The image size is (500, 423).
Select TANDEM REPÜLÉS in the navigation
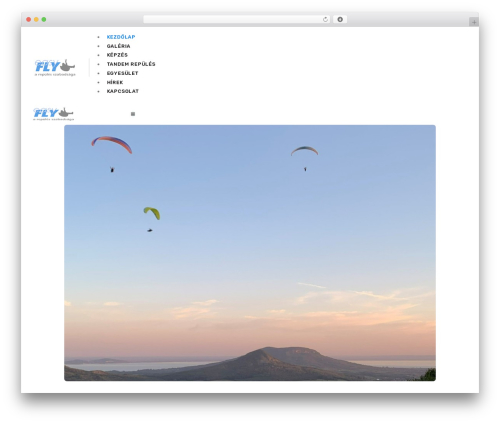131,64
